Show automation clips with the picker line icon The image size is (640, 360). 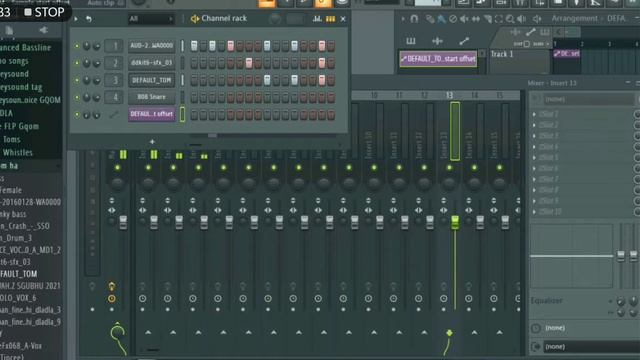coord(464,41)
